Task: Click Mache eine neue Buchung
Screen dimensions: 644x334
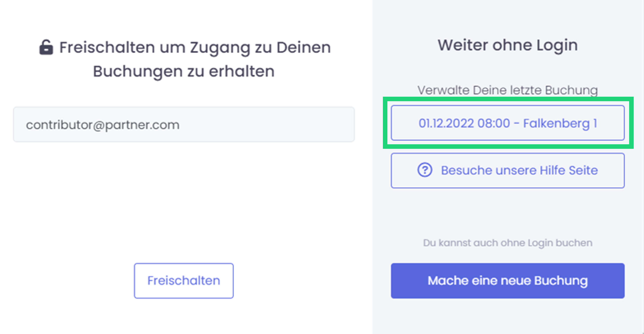Action: click(x=507, y=281)
